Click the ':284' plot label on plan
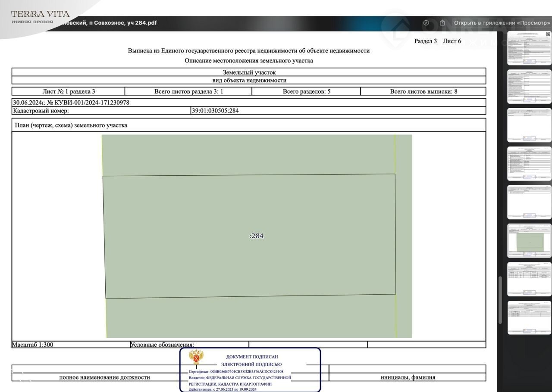This screenshot has width=552, height=392. pos(257,236)
